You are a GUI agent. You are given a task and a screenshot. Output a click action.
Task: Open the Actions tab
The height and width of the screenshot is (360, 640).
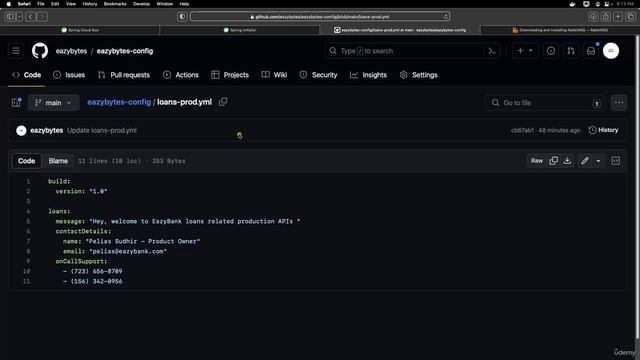[181, 75]
